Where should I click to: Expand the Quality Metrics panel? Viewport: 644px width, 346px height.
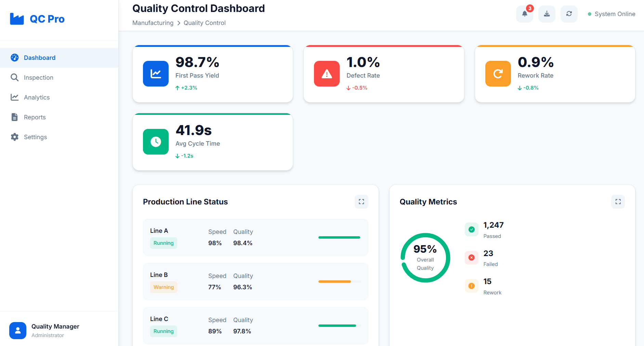[618, 202]
